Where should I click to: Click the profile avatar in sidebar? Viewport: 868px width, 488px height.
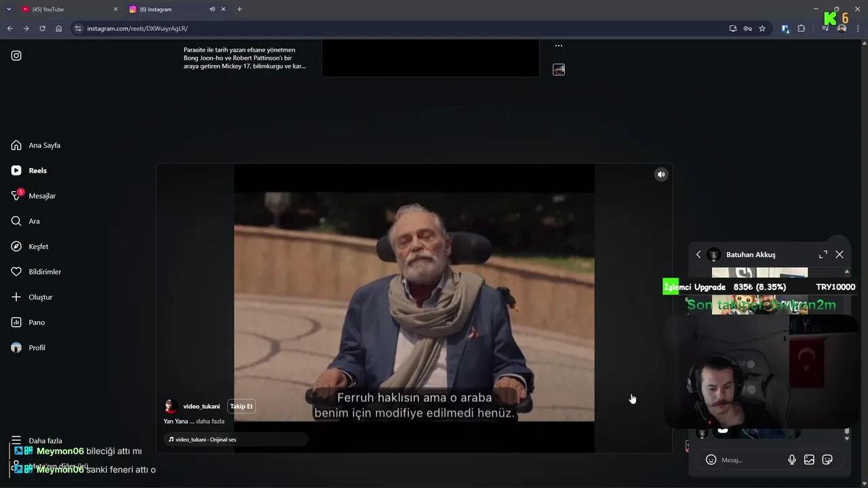tap(16, 348)
